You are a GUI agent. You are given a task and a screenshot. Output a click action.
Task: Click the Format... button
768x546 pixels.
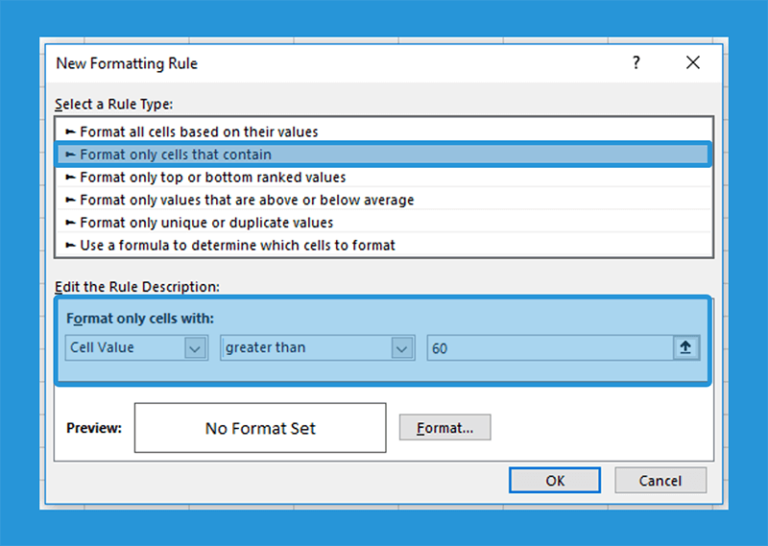point(445,427)
